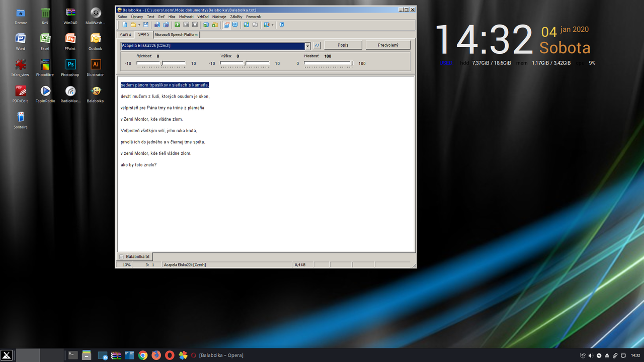Open the Možnosti menu
The image size is (644, 362).
tap(186, 17)
